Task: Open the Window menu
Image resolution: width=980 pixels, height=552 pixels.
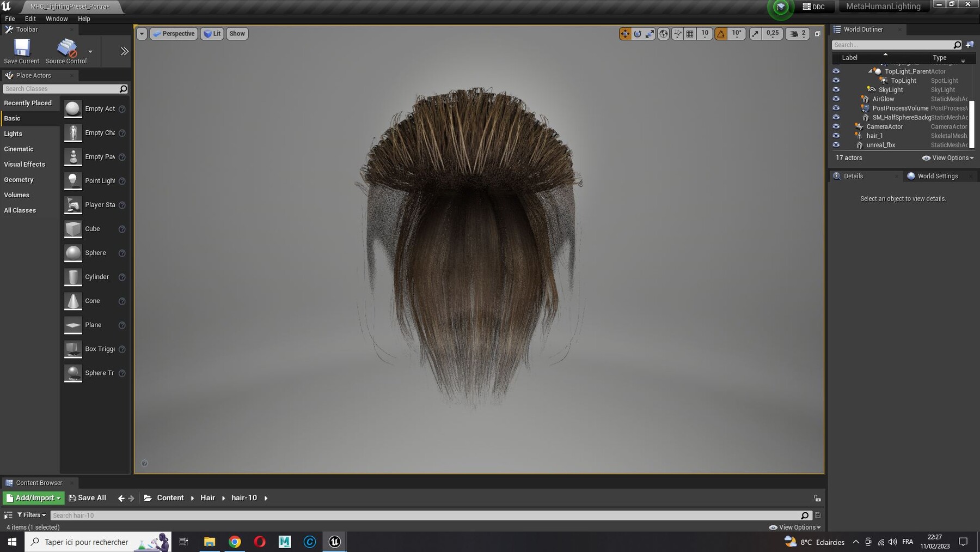Action: pyautogui.click(x=57, y=19)
